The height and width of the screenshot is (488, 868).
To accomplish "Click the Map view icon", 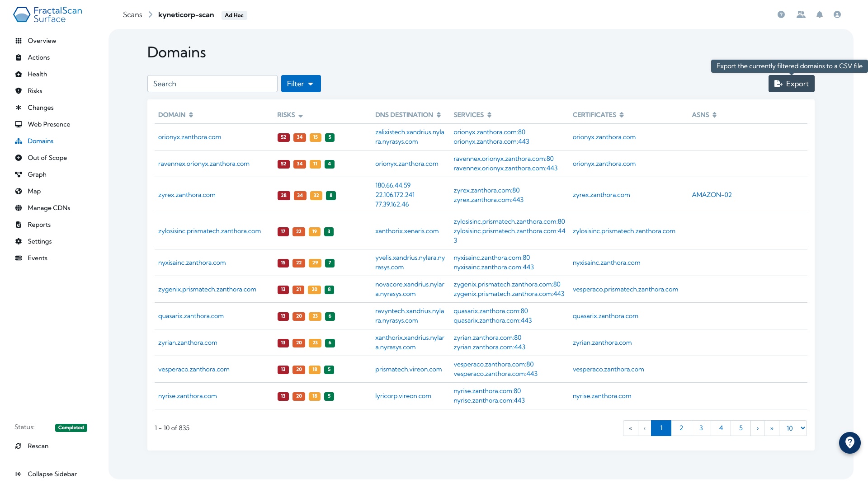I will tap(19, 191).
